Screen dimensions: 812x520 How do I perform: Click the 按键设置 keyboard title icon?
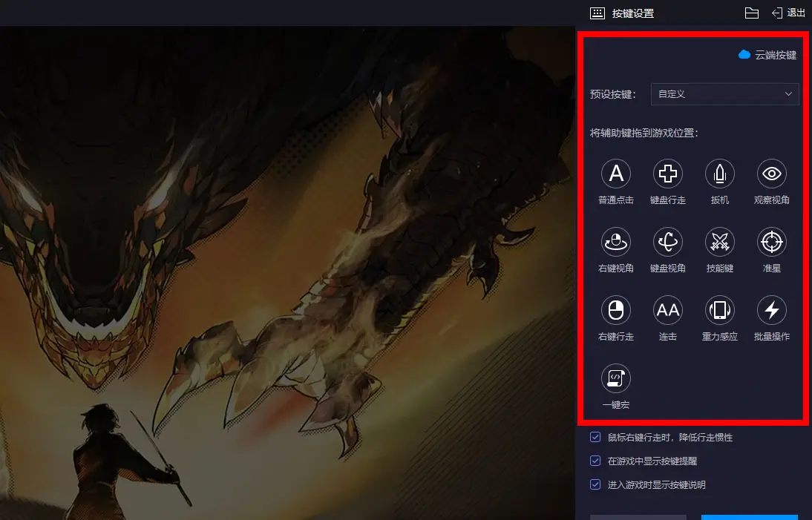[x=597, y=13]
